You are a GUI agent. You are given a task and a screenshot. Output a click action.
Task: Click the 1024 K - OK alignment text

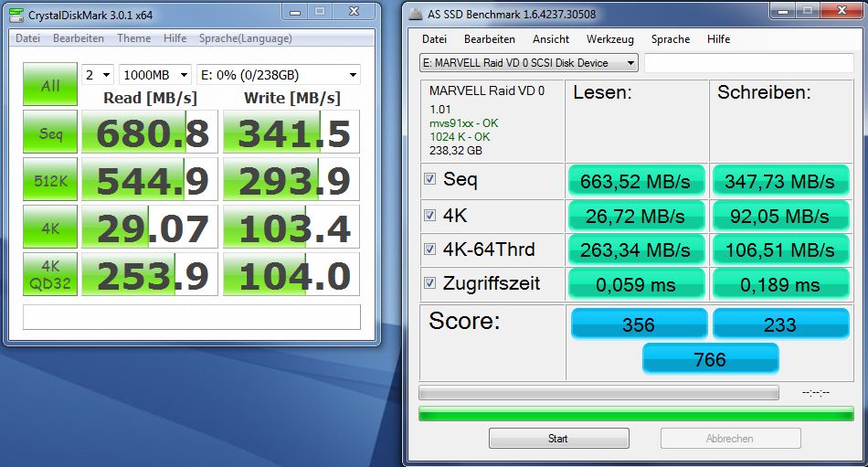[460, 137]
